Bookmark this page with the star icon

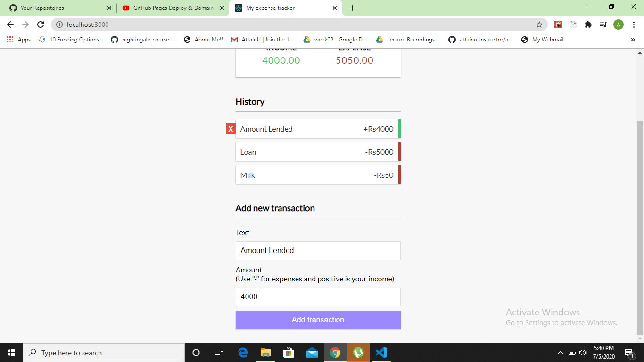539,25
